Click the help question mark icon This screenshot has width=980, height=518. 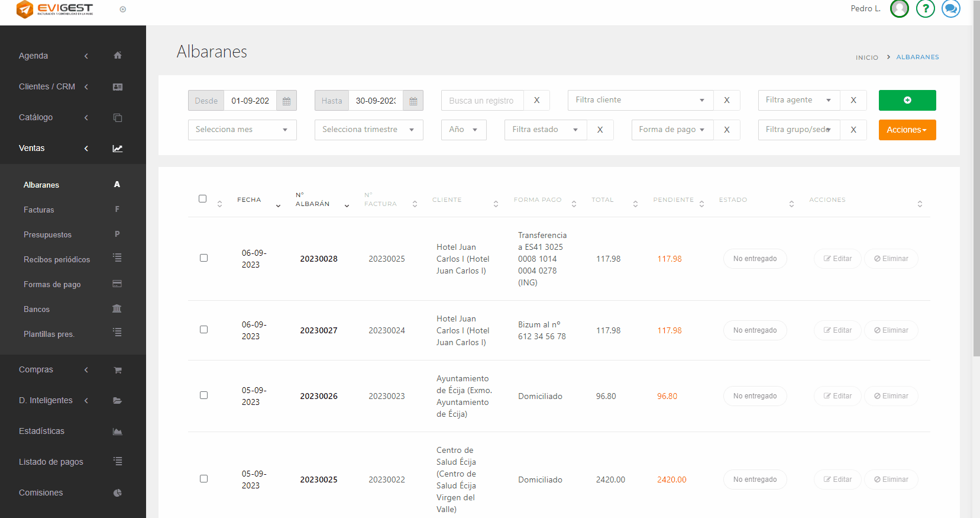point(925,9)
